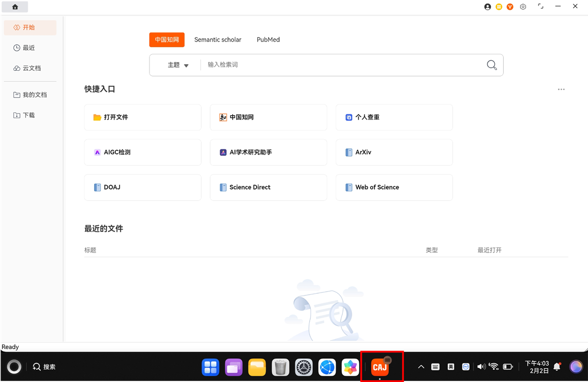The height and width of the screenshot is (382, 588).
Task: Toggle fullscreen mode from the titlebar
Action: coord(541,6)
